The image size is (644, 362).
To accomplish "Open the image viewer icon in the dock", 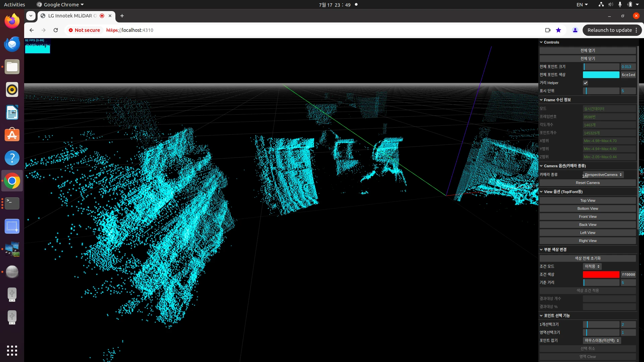I will (x=12, y=249).
